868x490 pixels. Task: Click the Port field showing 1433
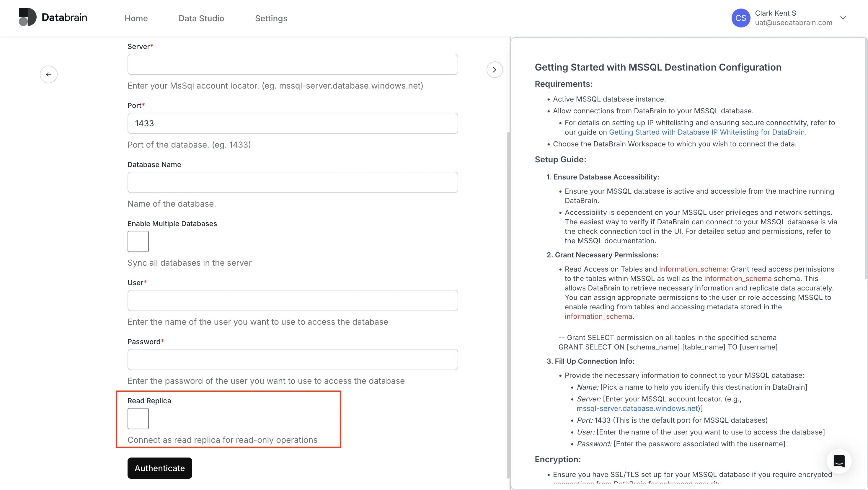293,123
